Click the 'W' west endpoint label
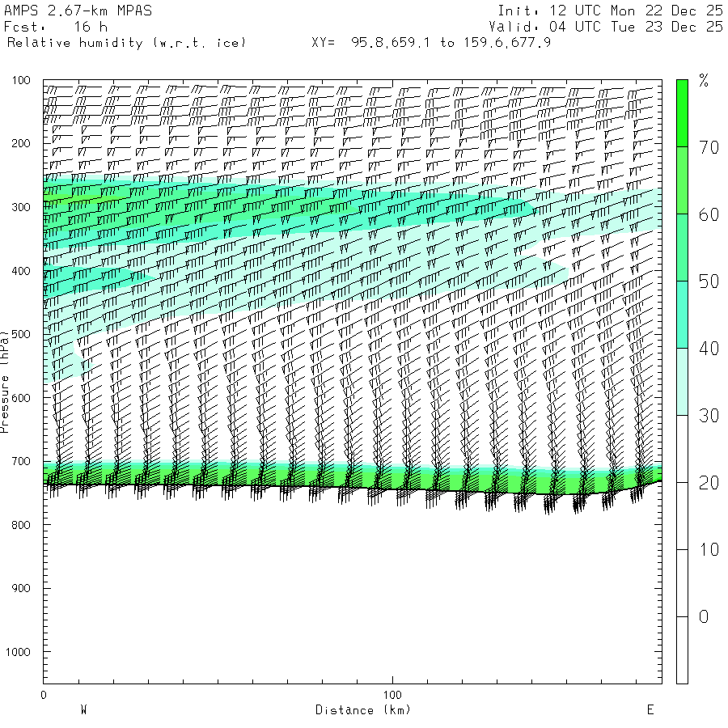Image resolution: width=728 pixels, height=728 pixels. [83, 710]
